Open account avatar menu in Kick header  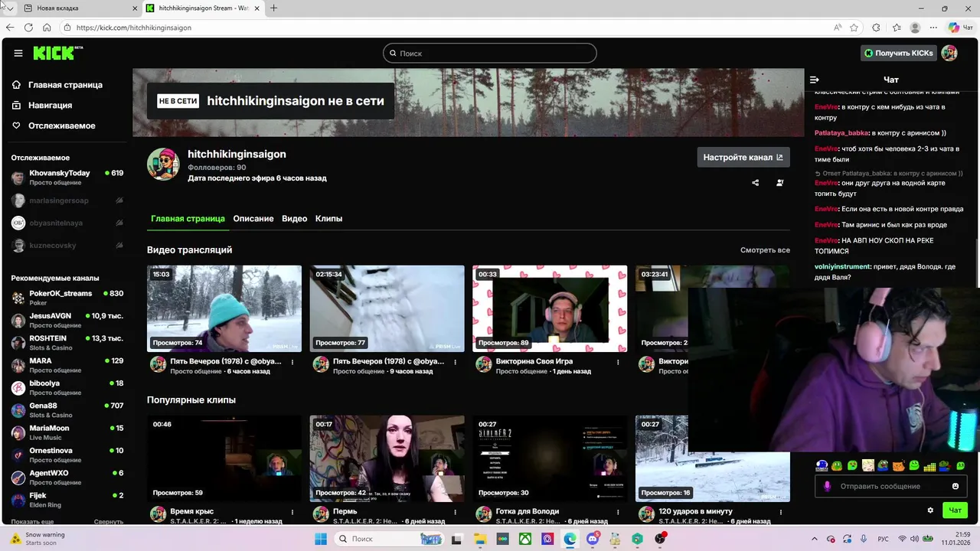[949, 53]
